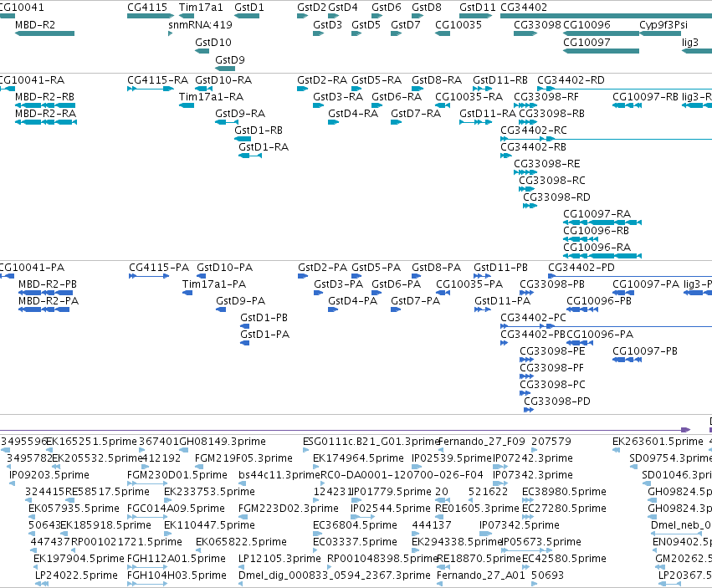The height and width of the screenshot is (588, 712).
Task: Click the CG10035-PA protein label
Action: pyautogui.click(x=469, y=284)
